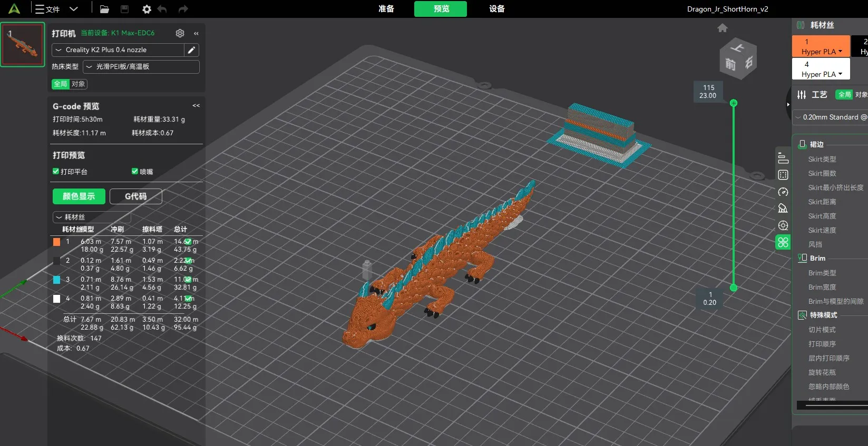Click the fan/flow view icon in sidebar
This screenshot has height=446, width=868.
pyautogui.click(x=783, y=209)
